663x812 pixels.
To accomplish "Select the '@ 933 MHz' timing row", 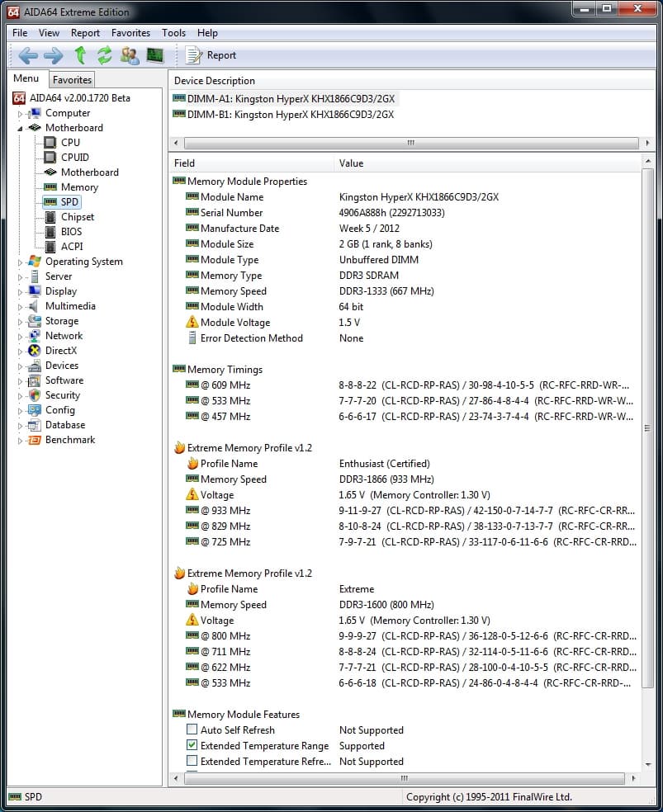I will pyautogui.click(x=405, y=511).
